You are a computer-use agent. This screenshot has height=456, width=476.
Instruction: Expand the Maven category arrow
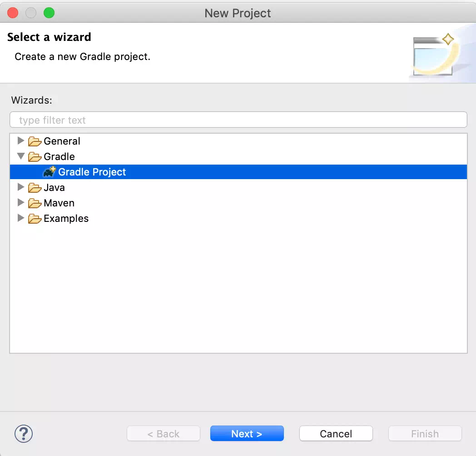click(20, 202)
